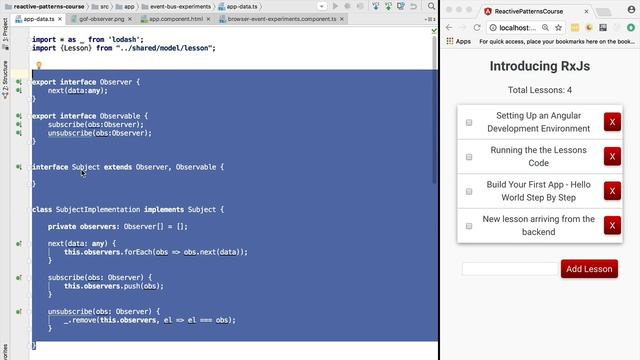Click the run with coverage icon
This screenshot has width=640, height=360.
360,6
